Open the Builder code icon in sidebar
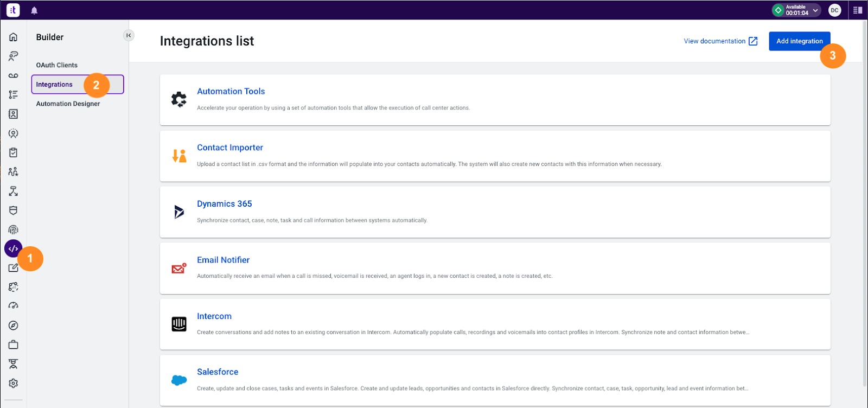Viewport: 868px width, 408px height. point(13,249)
